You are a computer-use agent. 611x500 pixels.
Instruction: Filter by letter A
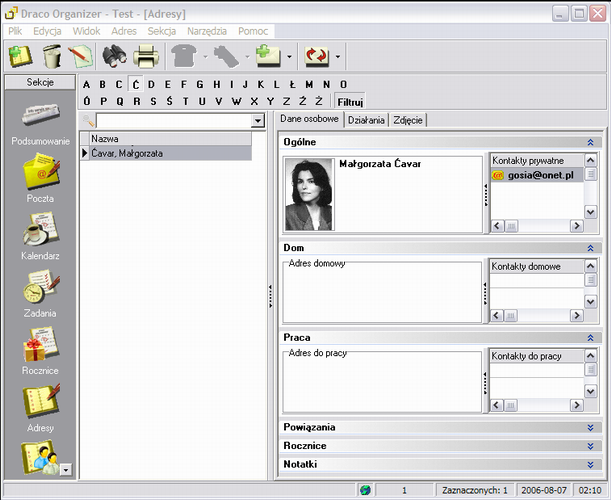(x=87, y=85)
